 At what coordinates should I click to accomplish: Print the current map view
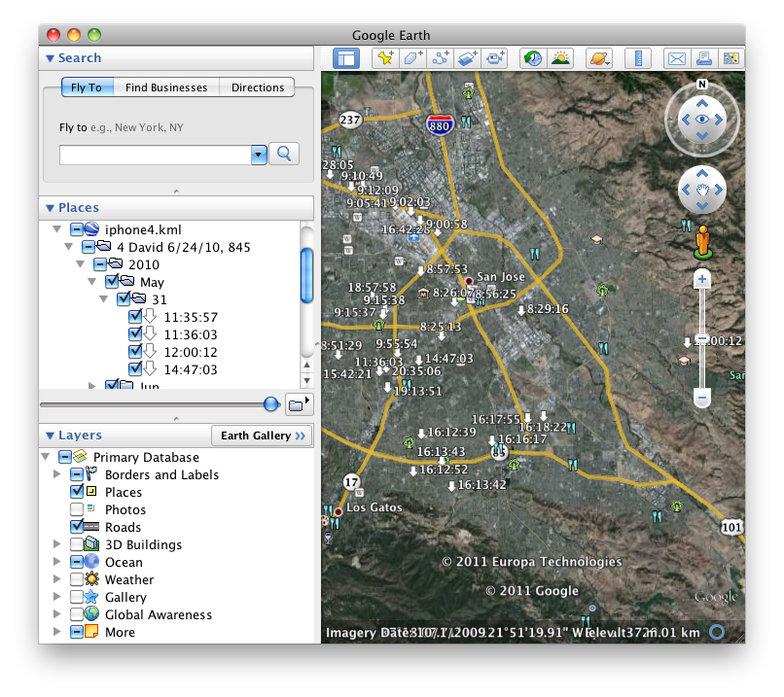(x=704, y=58)
